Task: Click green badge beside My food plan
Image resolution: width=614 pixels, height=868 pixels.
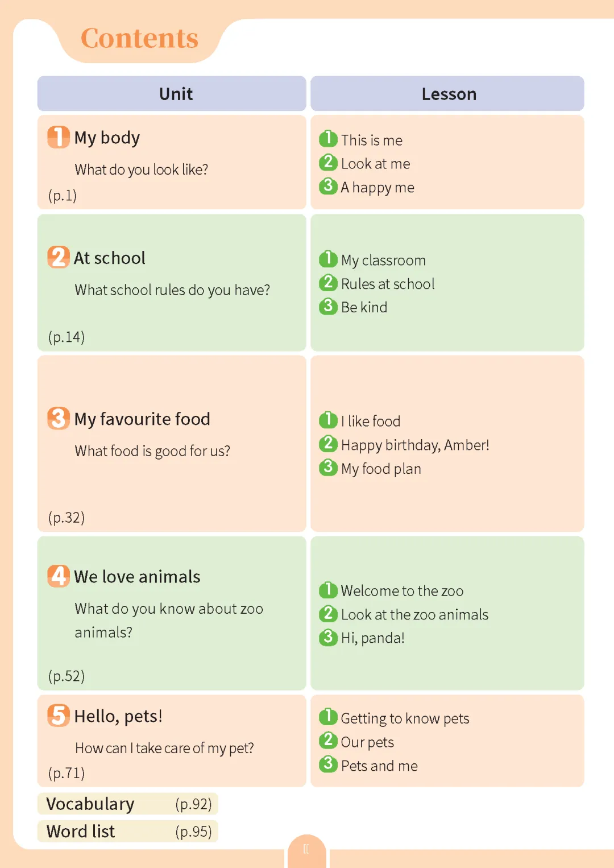Action: point(328,467)
